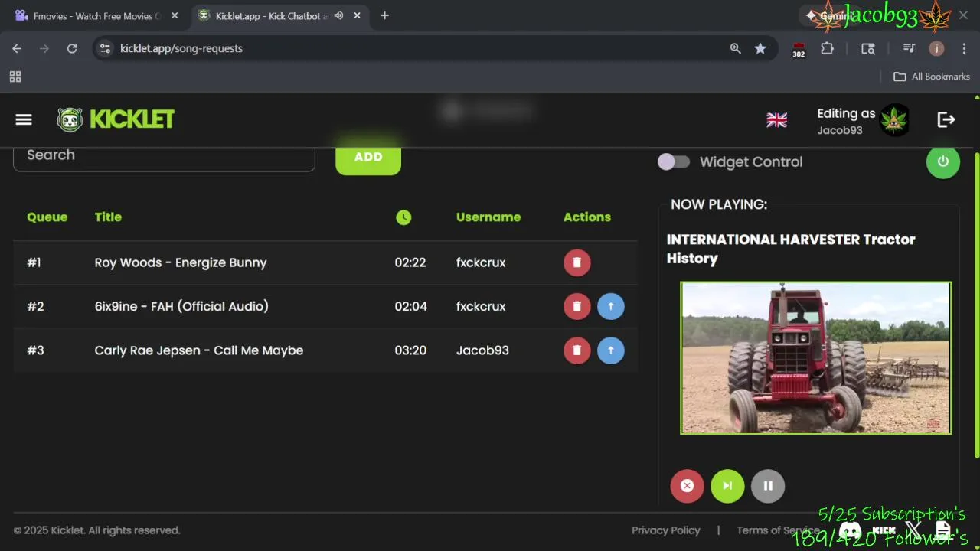Click the logout icon
The height and width of the screenshot is (551, 980).
(946, 119)
